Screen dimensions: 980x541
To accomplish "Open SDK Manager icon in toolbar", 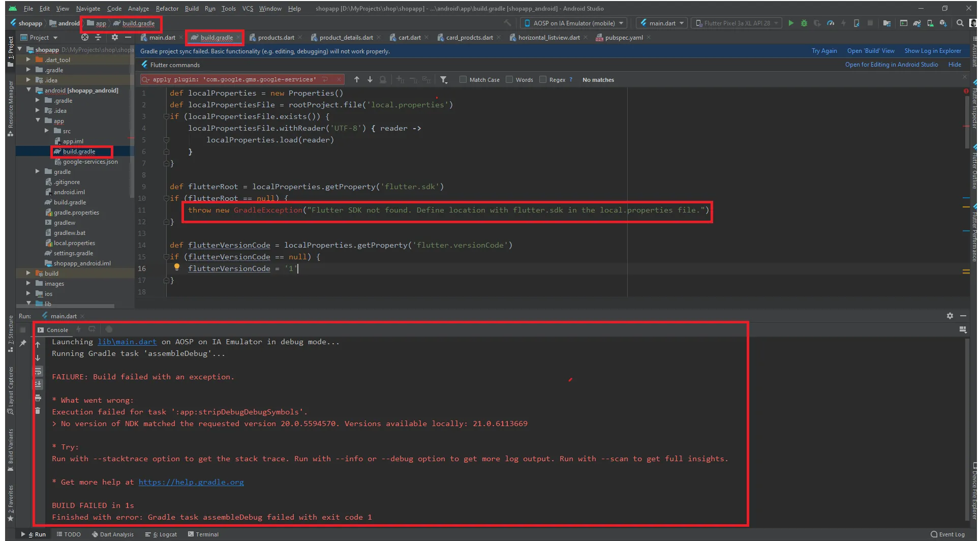I will 943,23.
